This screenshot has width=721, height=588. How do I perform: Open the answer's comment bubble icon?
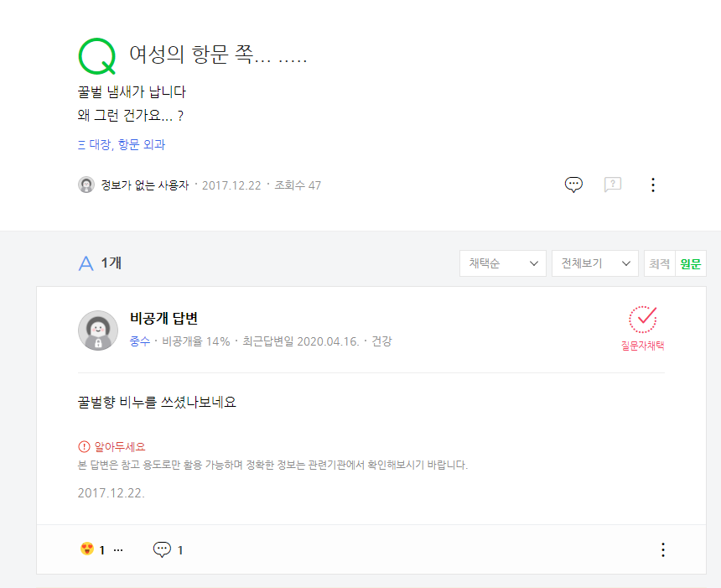pos(162,549)
